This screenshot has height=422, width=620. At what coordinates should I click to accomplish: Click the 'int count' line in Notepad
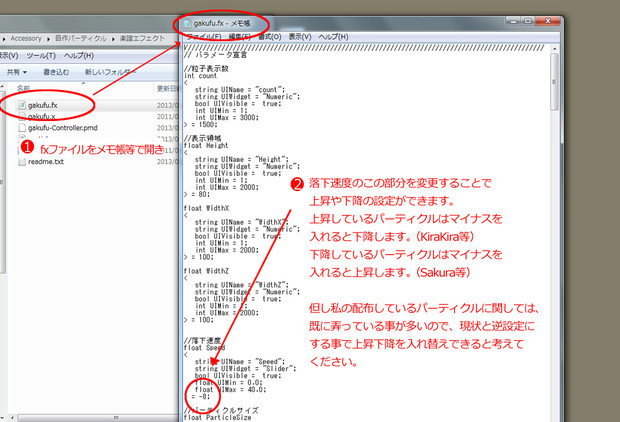[x=200, y=76]
